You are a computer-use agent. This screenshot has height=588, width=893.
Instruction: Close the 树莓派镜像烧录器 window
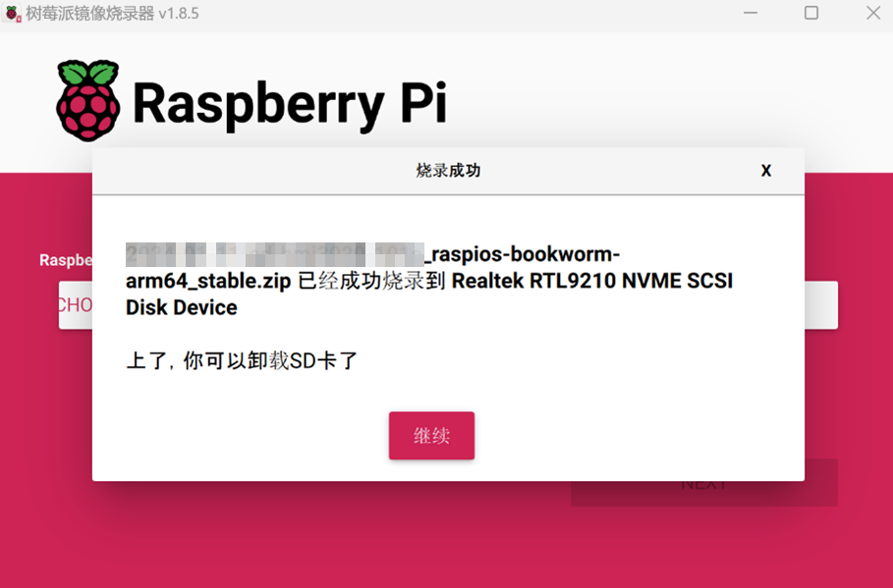873,13
